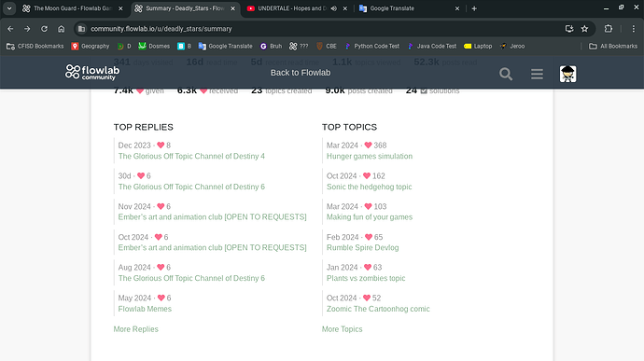Open the Java Code Test bookmark
The width and height of the screenshot is (644, 361).
coord(432,46)
